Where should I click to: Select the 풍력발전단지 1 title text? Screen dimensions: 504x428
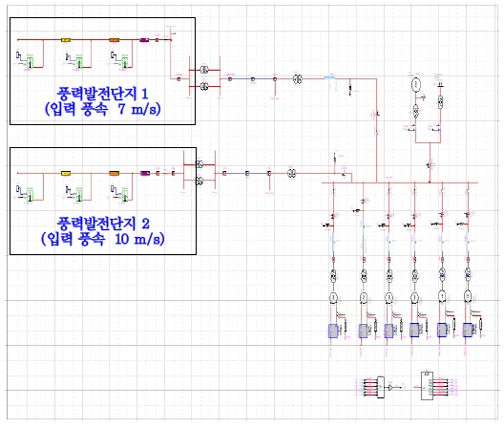tap(102, 94)
